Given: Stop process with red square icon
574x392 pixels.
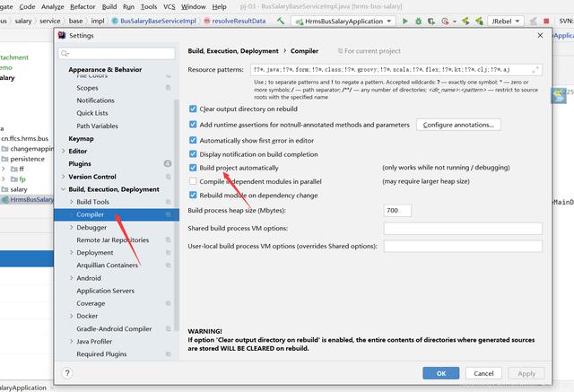Looking at the screenshot, I should [546, 22].
